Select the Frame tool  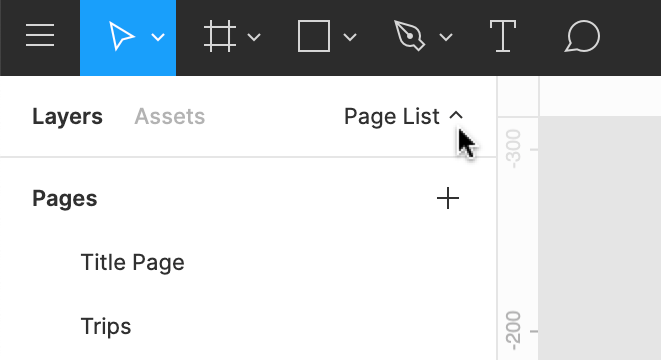click(x=220, y=37)
